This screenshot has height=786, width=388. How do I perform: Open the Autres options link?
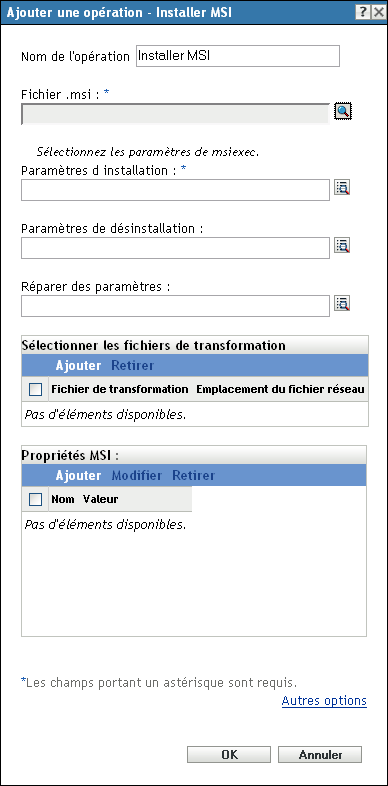pos(324,700)
